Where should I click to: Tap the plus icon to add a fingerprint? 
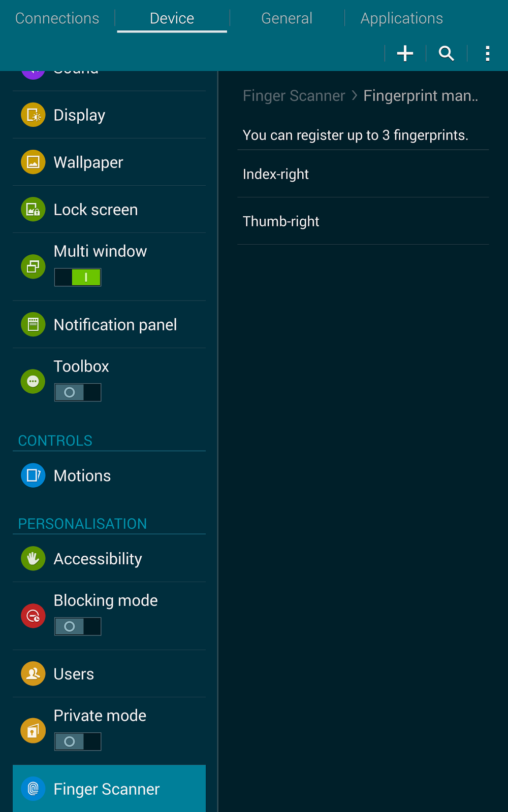405,53
